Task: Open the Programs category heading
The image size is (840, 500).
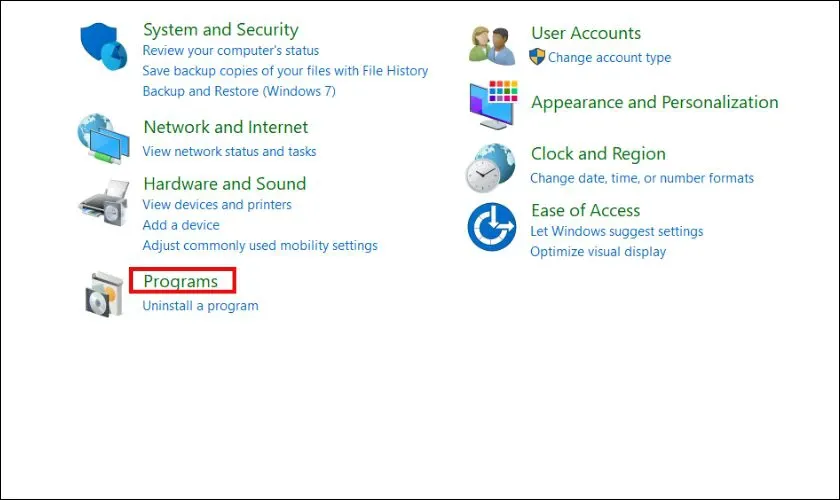Action: (x=180, y=281)
